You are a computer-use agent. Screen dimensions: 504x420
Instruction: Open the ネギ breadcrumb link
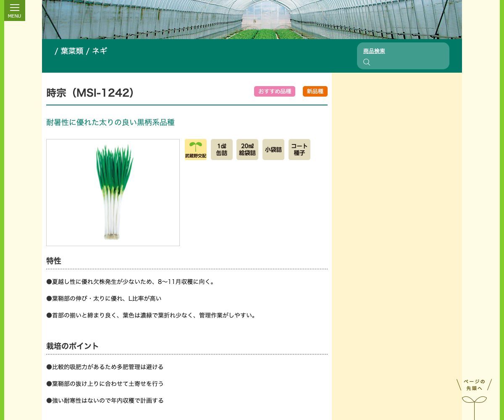(x=100, y=51)
